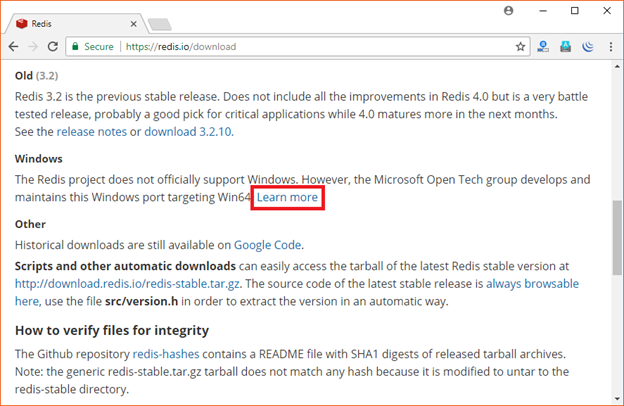Image resolution: width=624 pixels, height=406 pixels.
Task: Reload the Redis download page
Action: point(53,47)
